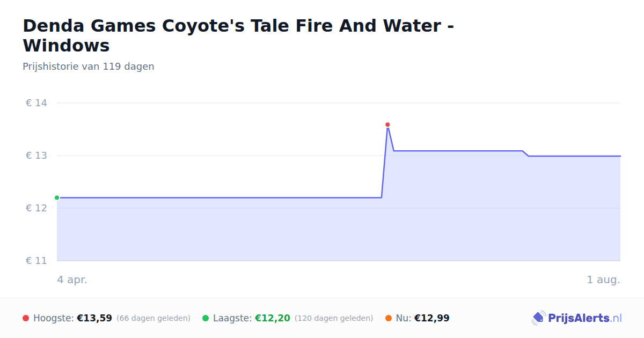The image size is (644, 338).
Task: Click the Nu €12,99 price value
Action: click(x=432, y=318)
